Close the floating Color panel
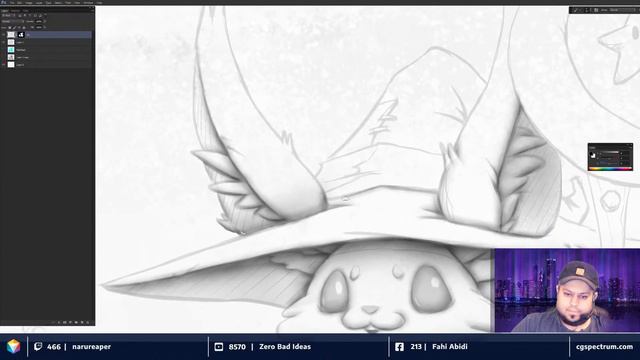The image size is (640, 360). (x=631, y=144)
